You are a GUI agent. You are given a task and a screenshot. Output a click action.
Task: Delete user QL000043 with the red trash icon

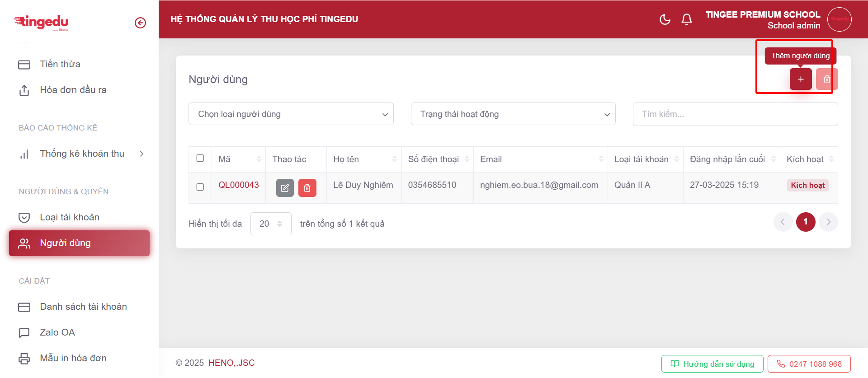point(307,188)
